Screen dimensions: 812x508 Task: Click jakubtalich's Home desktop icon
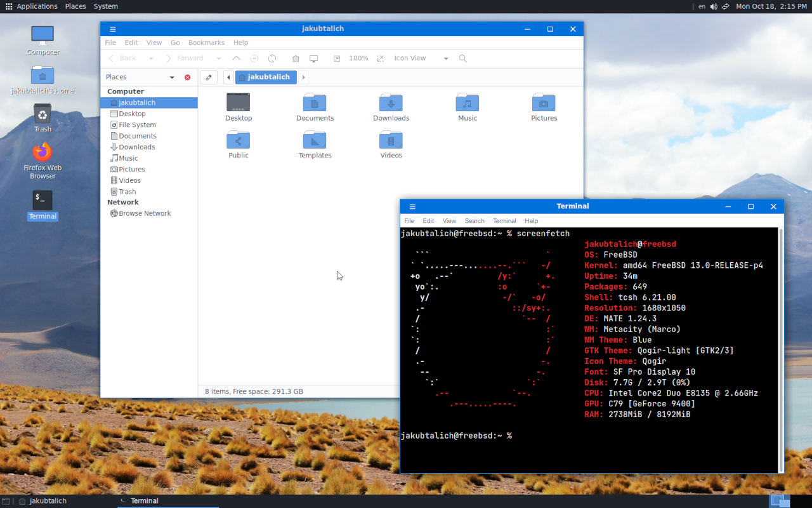[x=43, y=80]
